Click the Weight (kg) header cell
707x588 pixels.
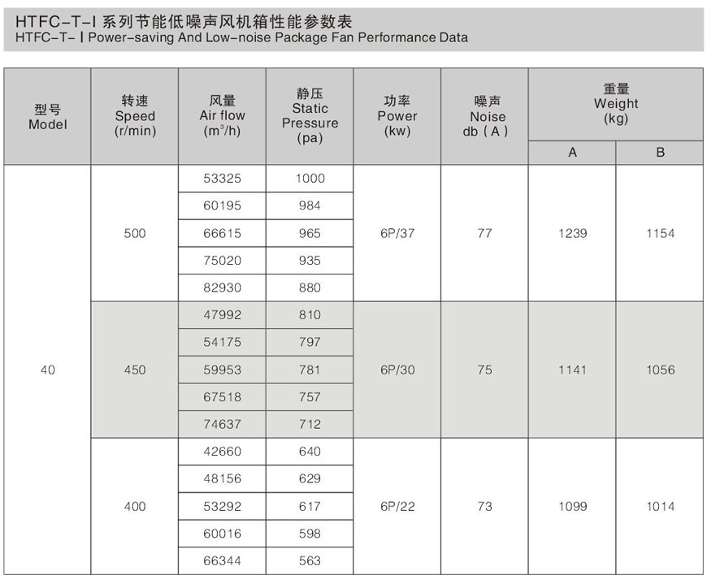616,104
